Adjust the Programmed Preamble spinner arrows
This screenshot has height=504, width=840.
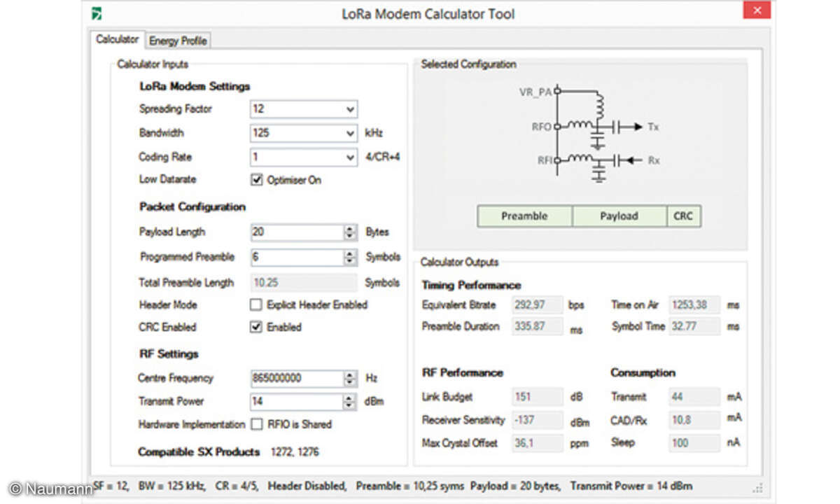point(350,257)
